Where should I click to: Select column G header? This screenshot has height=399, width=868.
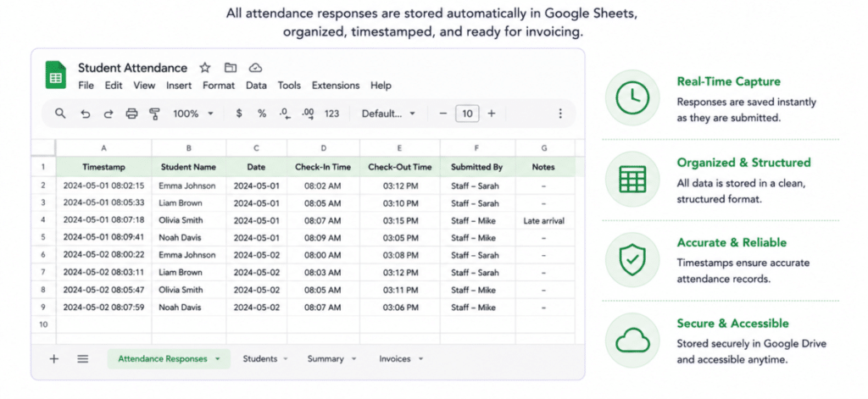544,147
